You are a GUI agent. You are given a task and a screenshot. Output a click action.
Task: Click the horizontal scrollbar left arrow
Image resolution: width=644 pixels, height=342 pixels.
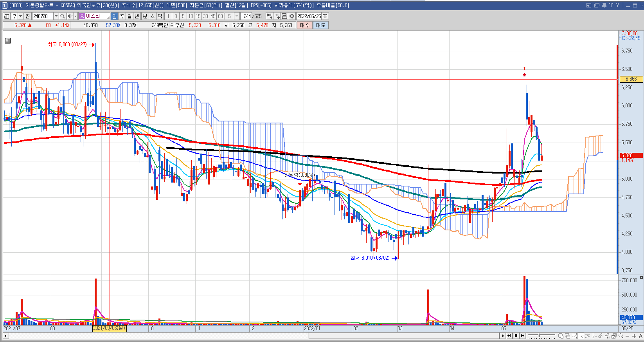pos(5,336)
